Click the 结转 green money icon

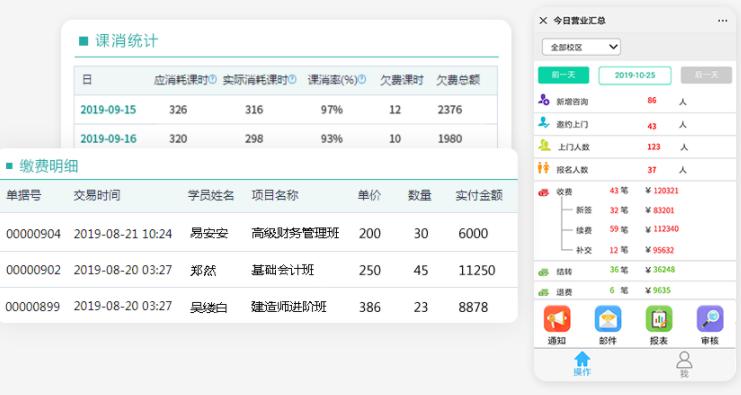tap(543, 272)
